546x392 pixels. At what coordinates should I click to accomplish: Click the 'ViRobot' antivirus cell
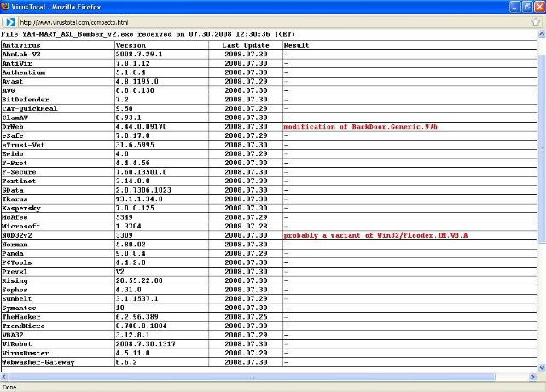pos(58,344)
